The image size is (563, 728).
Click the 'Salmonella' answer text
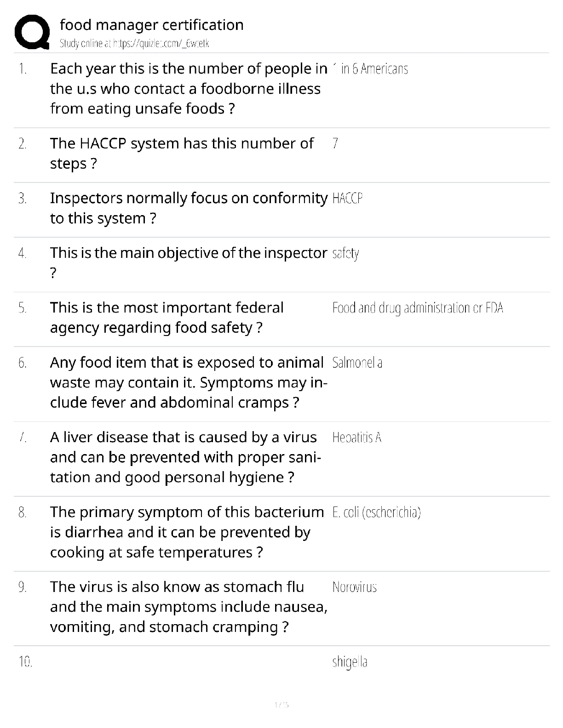click(357, 363)
